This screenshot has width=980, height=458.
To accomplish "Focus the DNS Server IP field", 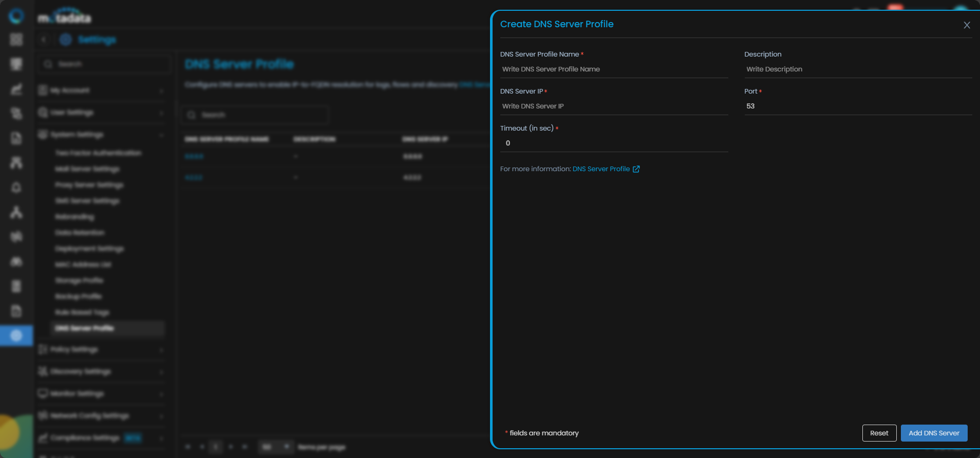I will coord(614,106).
